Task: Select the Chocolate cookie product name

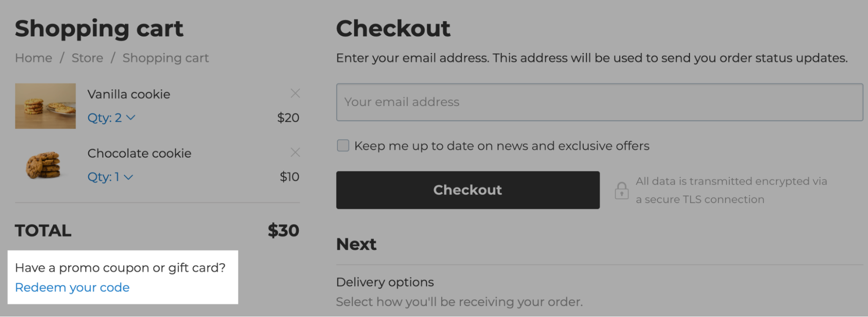Action: 139,153
